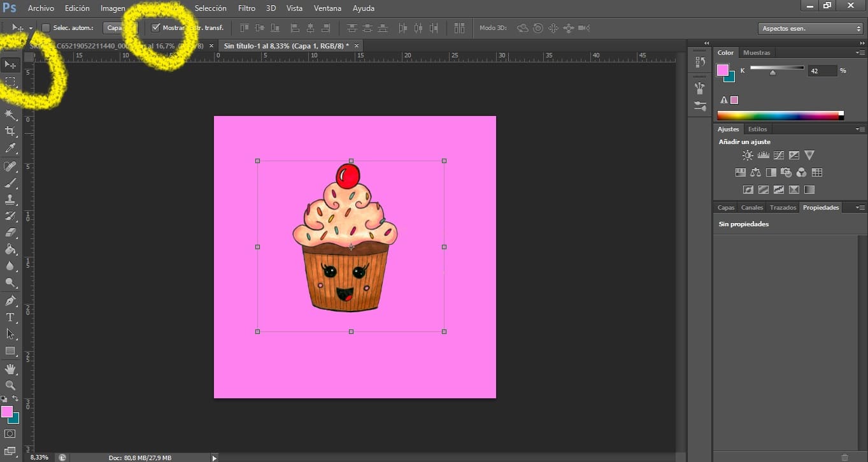Switch to the Canales tab
The image size is (868, 462).
click(752, 207)
